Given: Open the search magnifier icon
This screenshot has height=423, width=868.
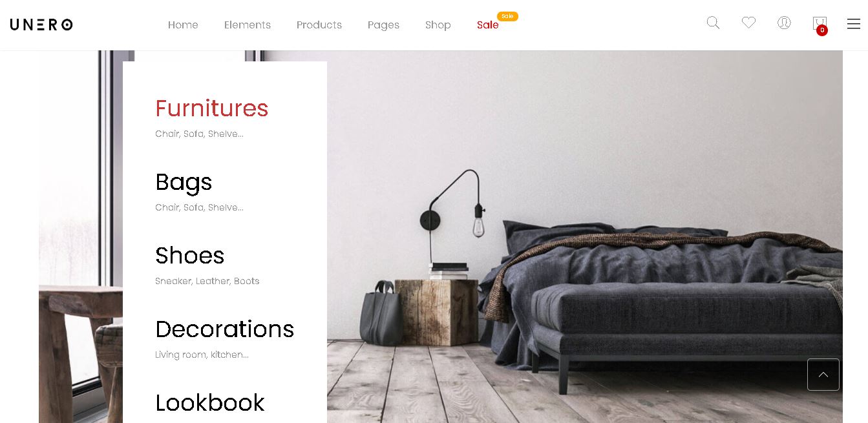Looking at the screenshot, I should 713,23.
